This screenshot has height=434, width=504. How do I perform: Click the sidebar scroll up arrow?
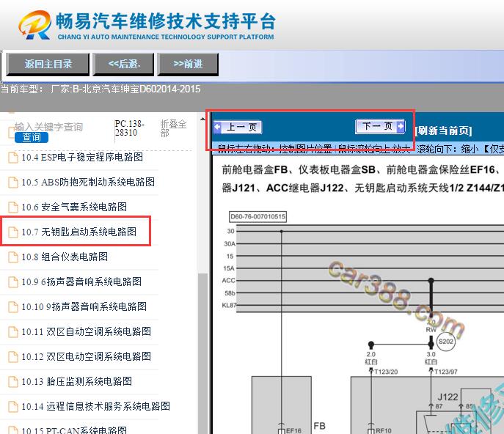202,119
